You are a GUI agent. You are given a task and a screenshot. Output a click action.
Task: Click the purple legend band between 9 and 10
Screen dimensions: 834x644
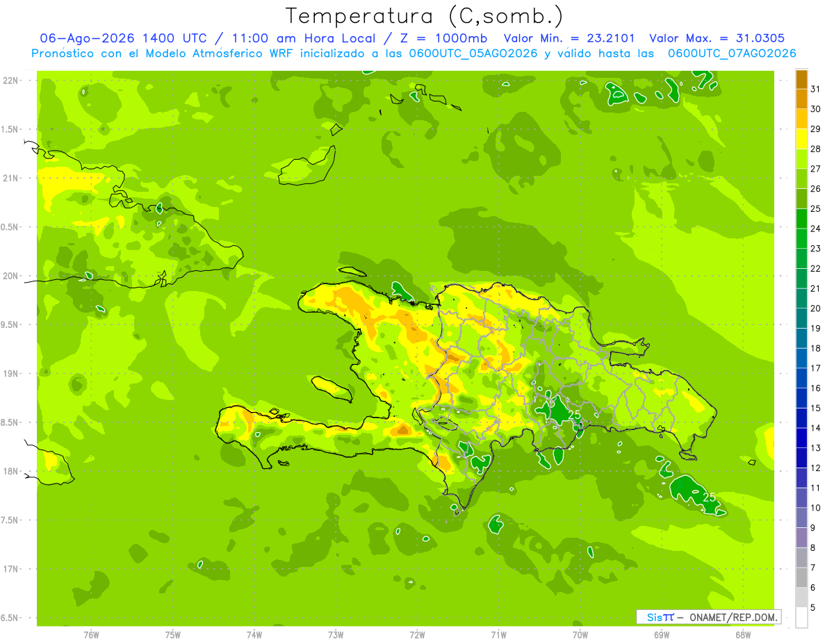(801, 518)
